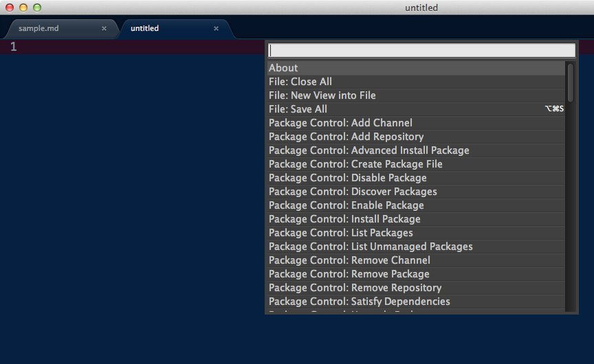Click the red close window button
Image resolution: width=594 pixels, height=364 pixels.
(10, 8)
